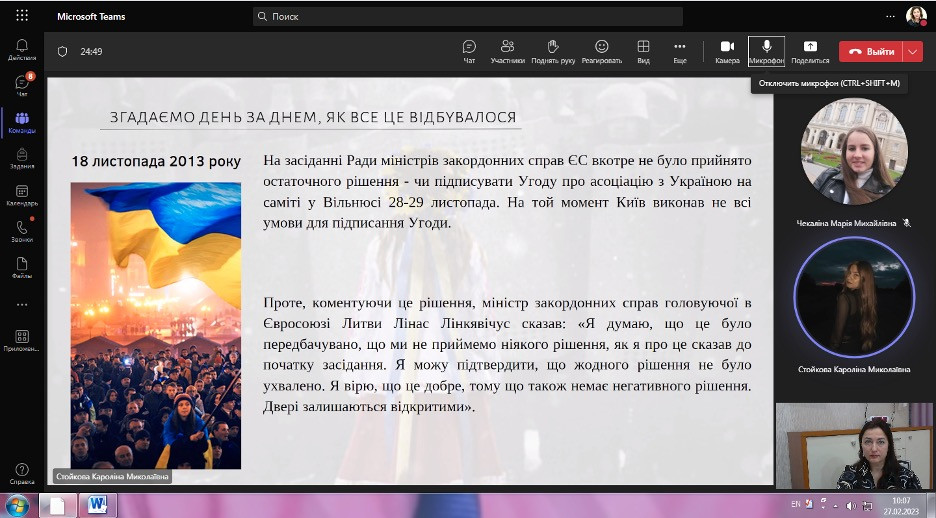
Task: Show the Participants (Участники) panel
Action: [x=507, y=51]
